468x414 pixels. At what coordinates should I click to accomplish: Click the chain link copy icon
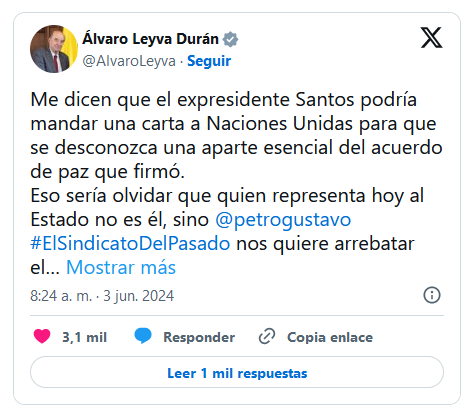pyautogui.click(x=267, y=336)
